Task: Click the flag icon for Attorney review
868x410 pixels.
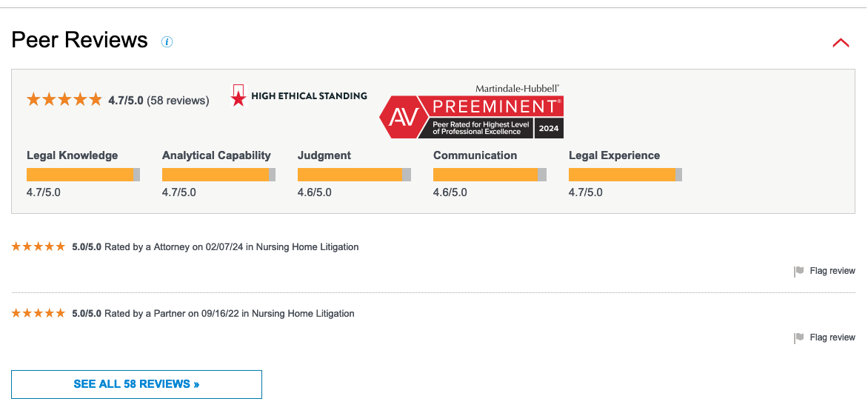Action: (x=799, y=272)
